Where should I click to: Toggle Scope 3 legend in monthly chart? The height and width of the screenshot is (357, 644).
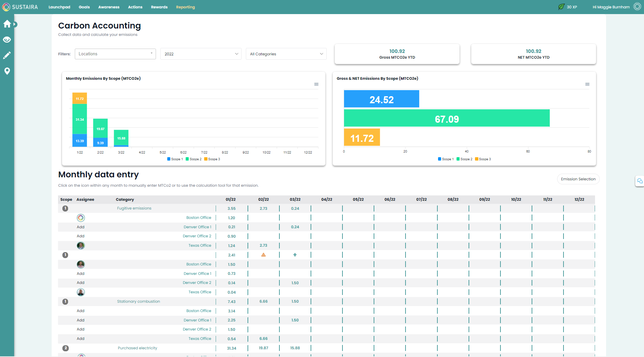point(212,159)
